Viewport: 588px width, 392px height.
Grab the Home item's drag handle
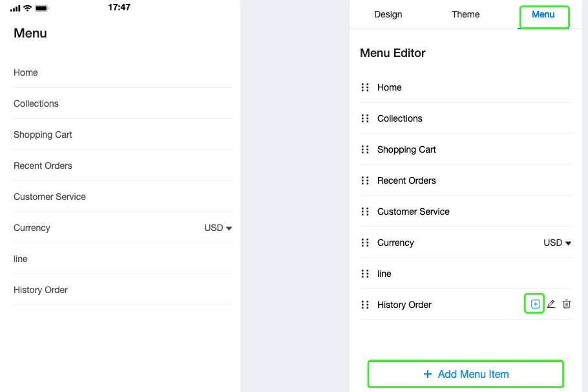pos(365,87)
